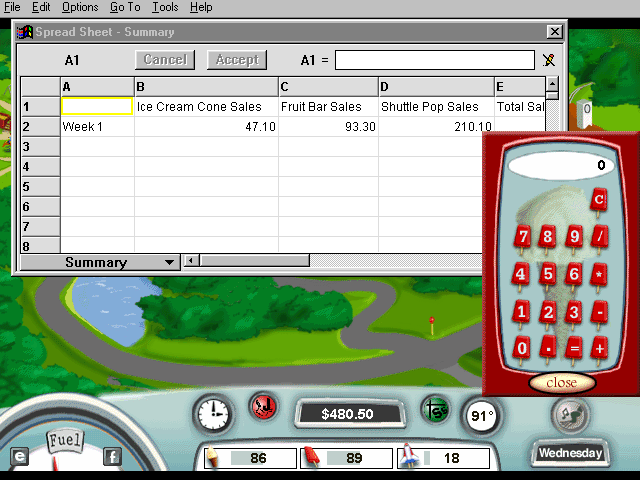Viewport: 640px width, 480px height.
Task: Click the Spread Sheet title bar icon
Action: (24, 32)
